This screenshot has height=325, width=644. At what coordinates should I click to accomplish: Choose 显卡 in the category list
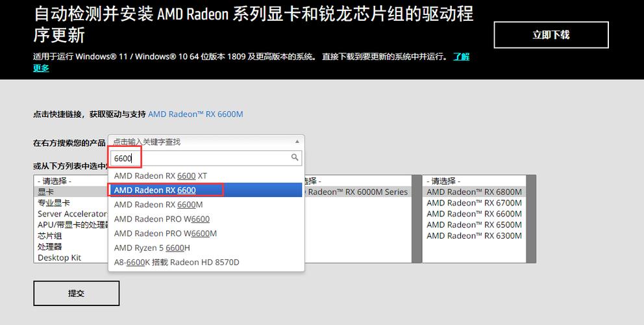(x=71, y=192)
